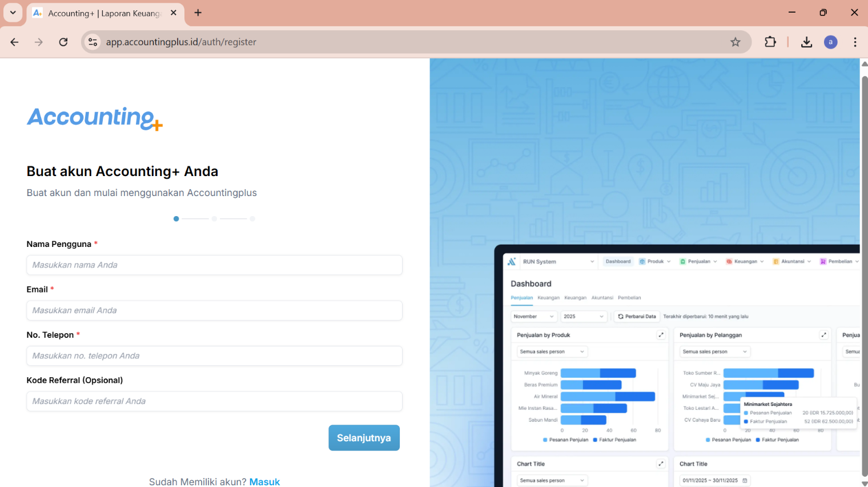Click the first step indicator dot
This screenshot has width=868, height=487.
tap(176, 219)
